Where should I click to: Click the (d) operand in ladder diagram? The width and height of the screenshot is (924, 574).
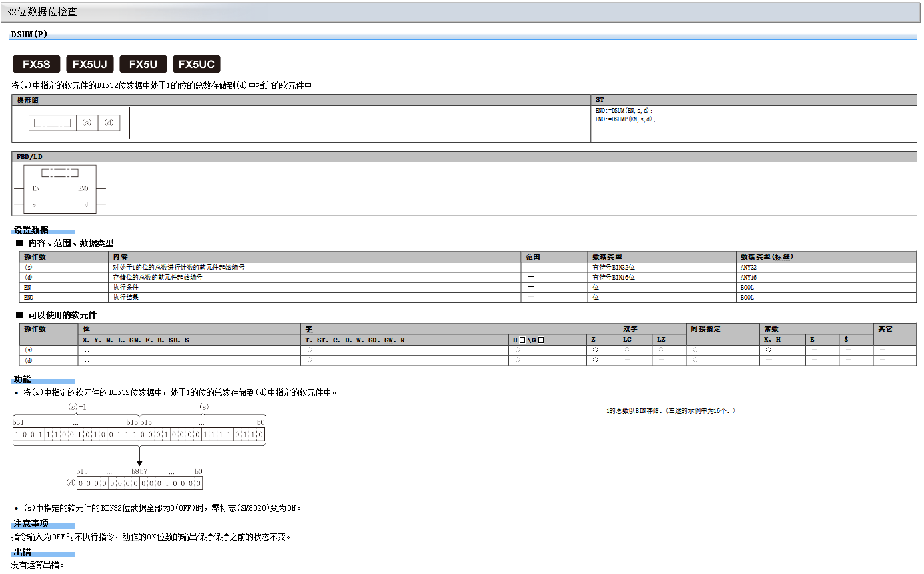coord(109,123)
